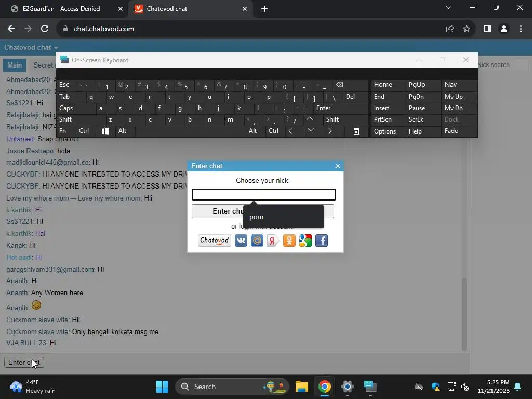Click the Enter key on the On-Screen Keyboard
Viewport: 532px width, 399px height.
pyautogui.click(x=340, y=108)
